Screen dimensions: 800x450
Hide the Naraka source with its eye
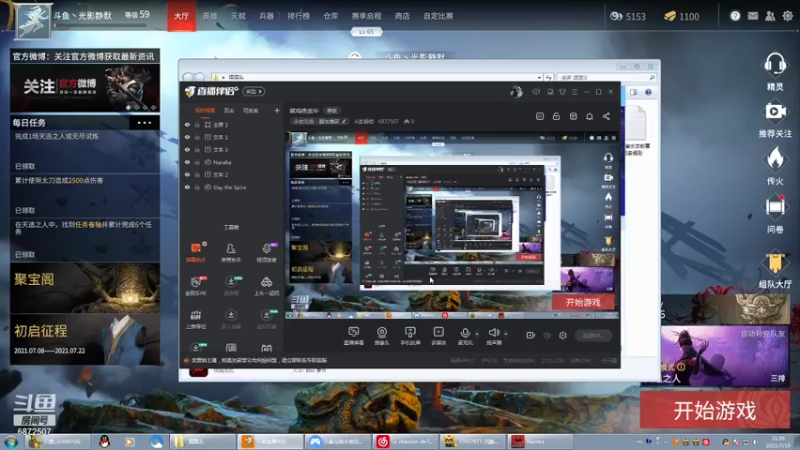(187, 162)
